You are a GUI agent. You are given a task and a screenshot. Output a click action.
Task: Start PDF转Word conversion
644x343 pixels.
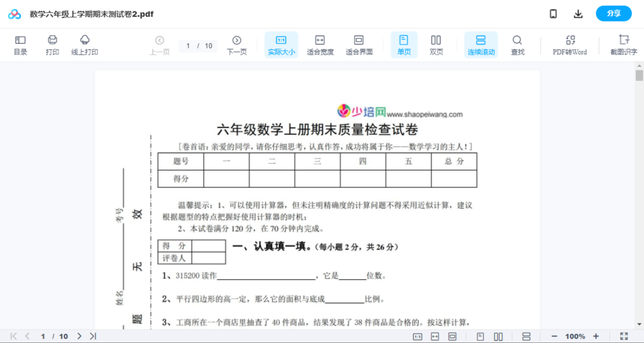coord(570,45)
